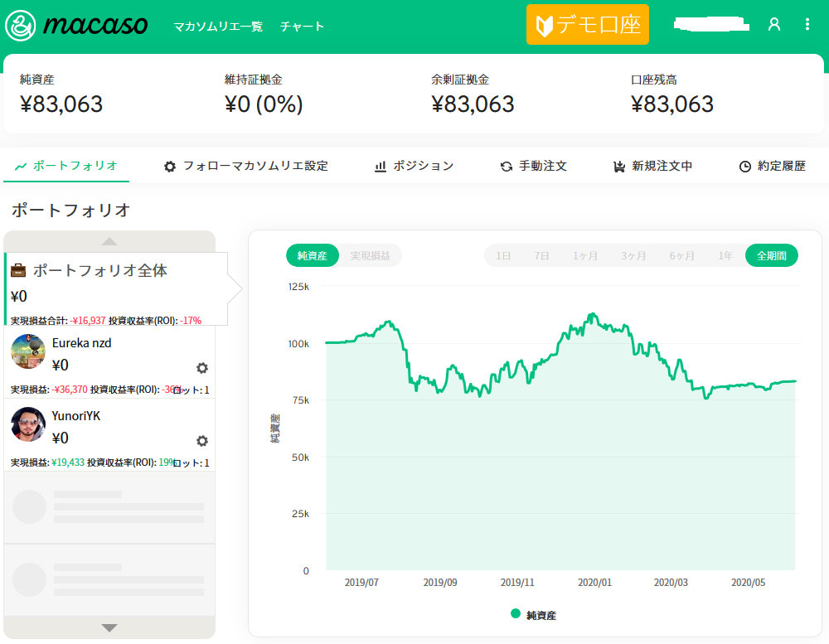Image resolution: width=829 pixels, height=644 pixels.
Task: Click YunoriYK avatar picture
Action: pyautogui.click(x=28, y=424)
